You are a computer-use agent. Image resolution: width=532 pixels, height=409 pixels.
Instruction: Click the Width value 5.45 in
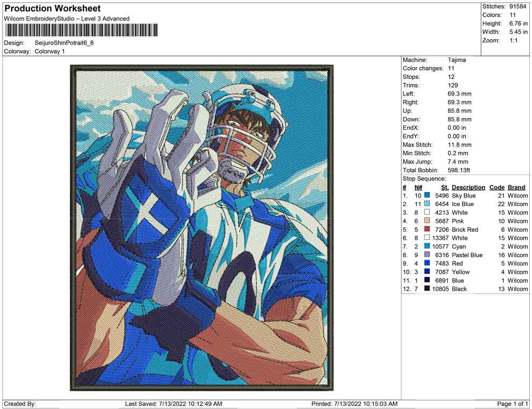[518, 32]
